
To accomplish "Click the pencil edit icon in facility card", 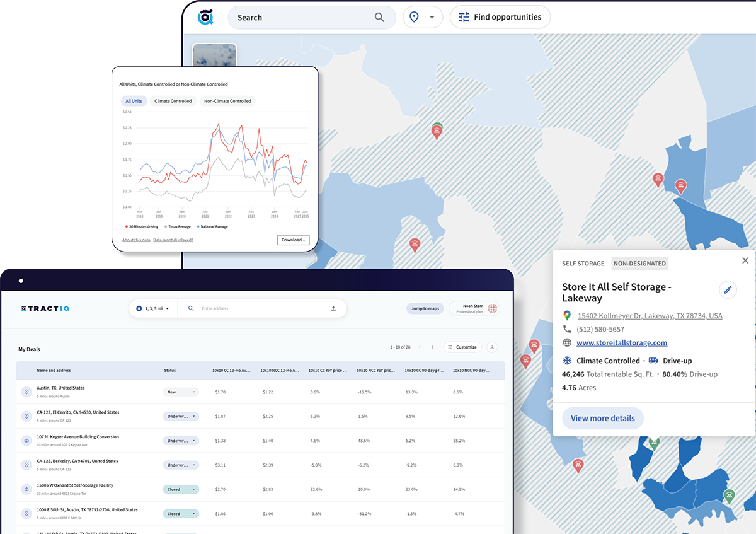I will (x=728, y=290).
